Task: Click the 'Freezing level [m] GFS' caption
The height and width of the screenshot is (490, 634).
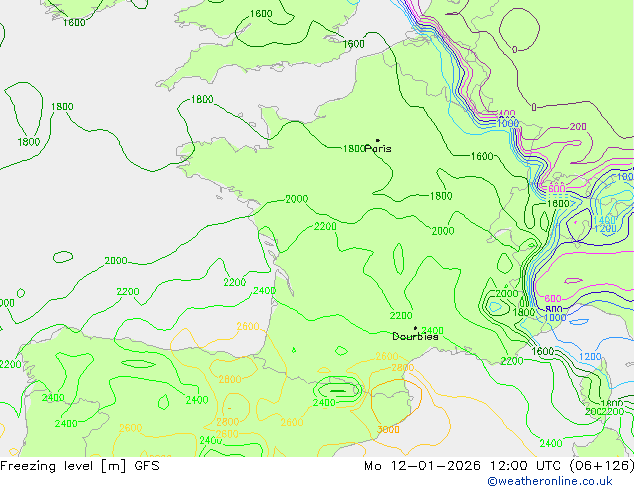Action: coord(80,466)
